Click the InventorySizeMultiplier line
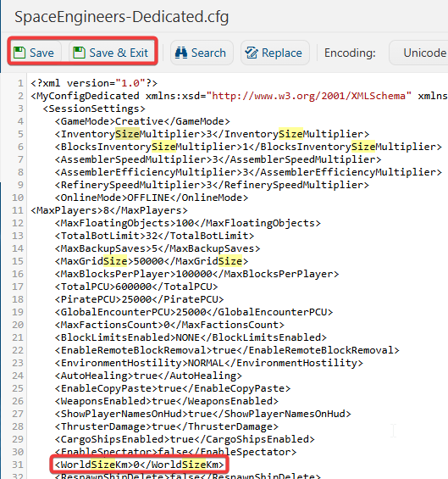 pyautogui.click(x=212, y=134)
